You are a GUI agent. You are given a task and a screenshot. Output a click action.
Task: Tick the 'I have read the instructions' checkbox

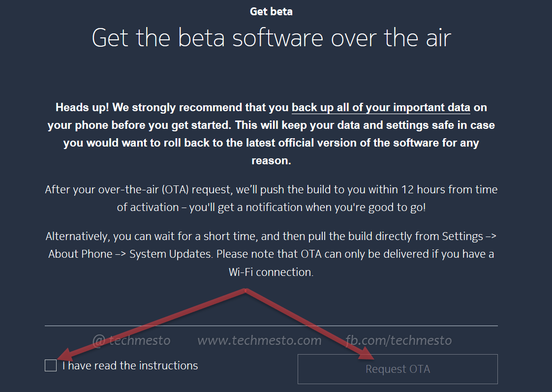[51, 365]
